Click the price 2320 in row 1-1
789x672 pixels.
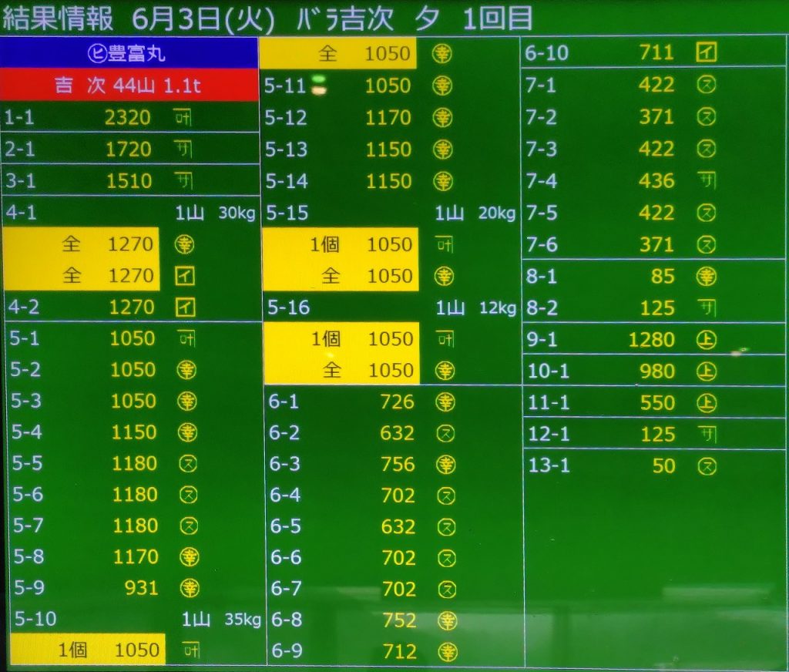click(128, 118)
